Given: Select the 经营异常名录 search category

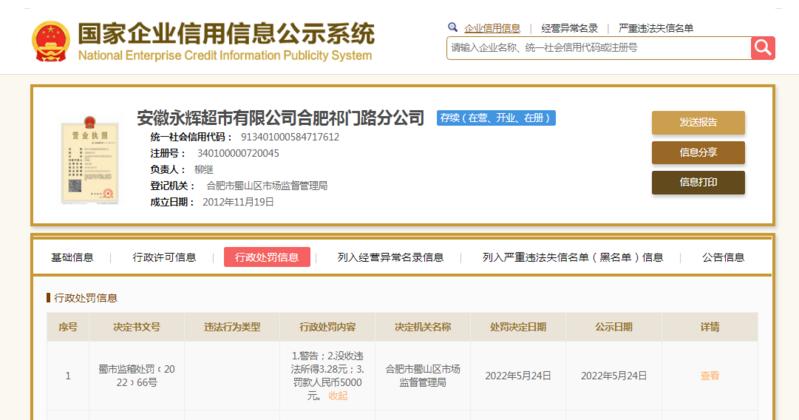Looking at the screenshot, I should coord(569,29).
